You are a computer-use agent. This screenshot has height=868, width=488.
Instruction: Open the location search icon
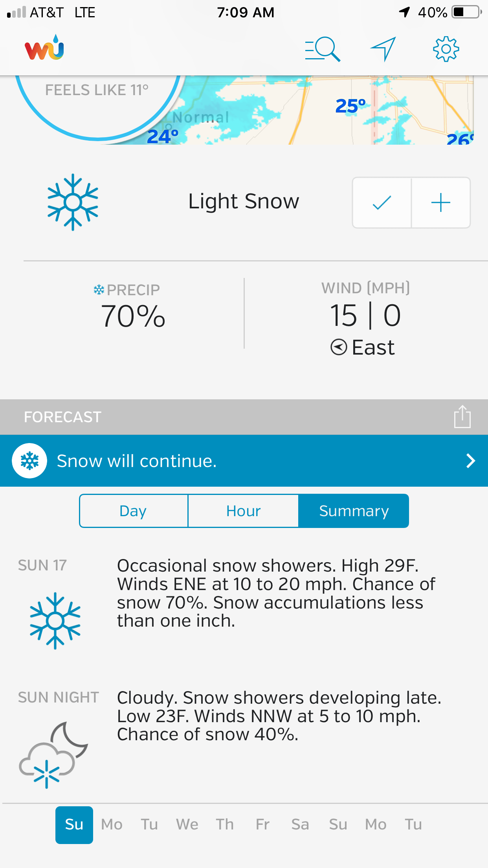pyautogui.click(x=323, y=49)
